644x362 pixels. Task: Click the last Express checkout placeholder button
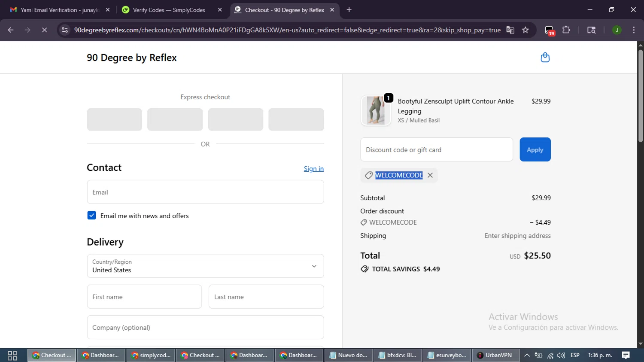pos(296,119)
